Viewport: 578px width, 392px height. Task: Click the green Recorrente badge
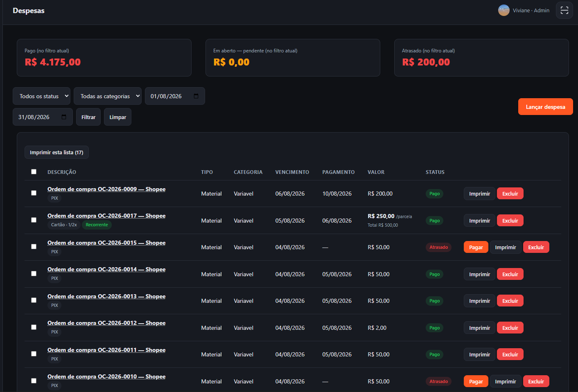97,225
